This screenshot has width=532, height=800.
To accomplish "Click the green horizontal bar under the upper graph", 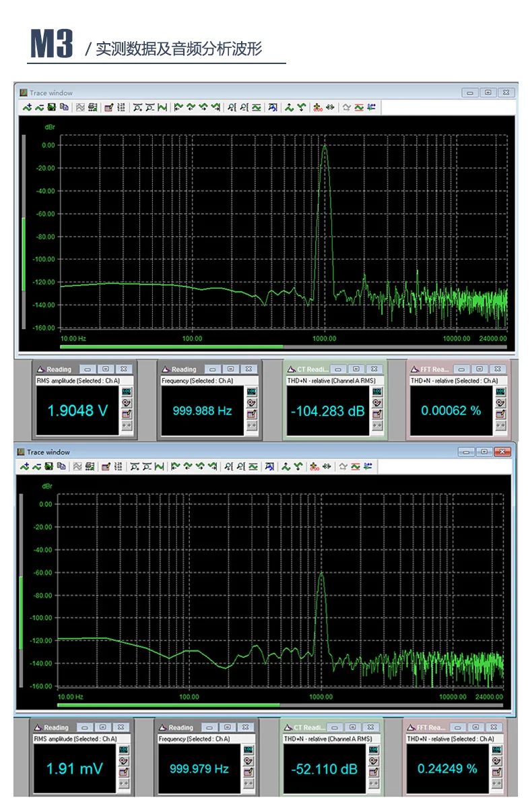I will point(171,347).
